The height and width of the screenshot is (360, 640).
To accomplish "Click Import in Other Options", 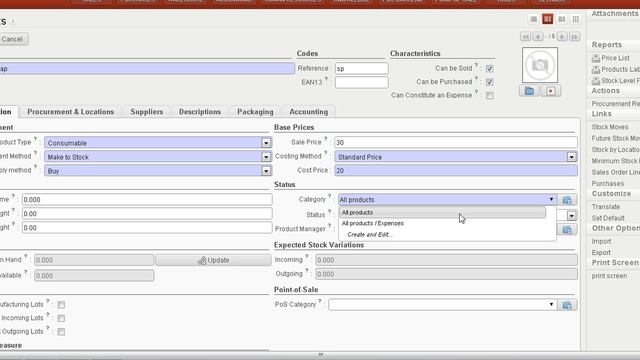I will point(601,241).
